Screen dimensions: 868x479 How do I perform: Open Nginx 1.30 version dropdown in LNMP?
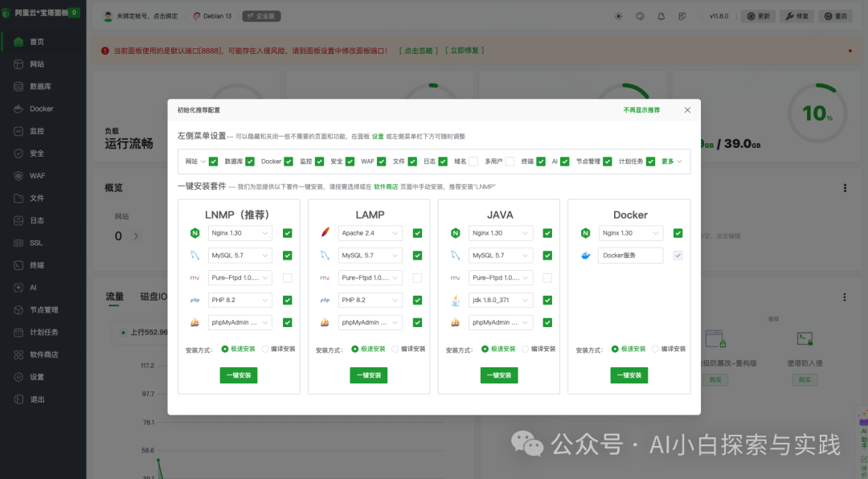click(x=240, y=233)
